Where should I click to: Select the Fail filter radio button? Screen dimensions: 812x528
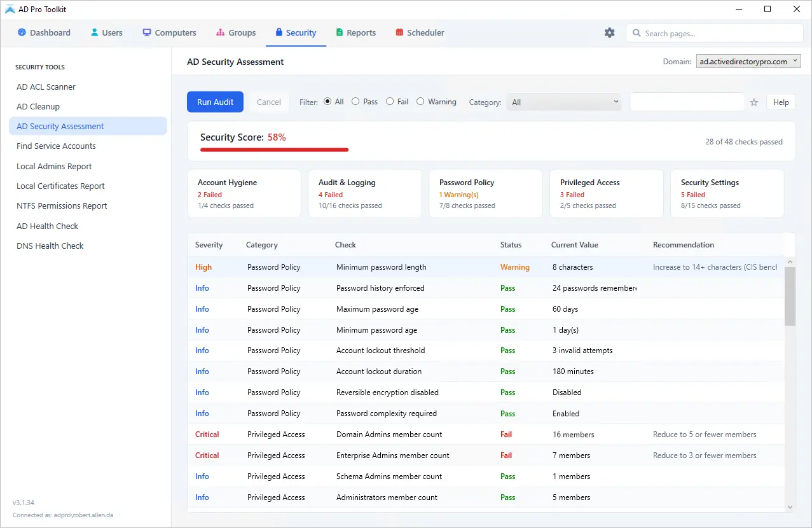coord(390,101)
